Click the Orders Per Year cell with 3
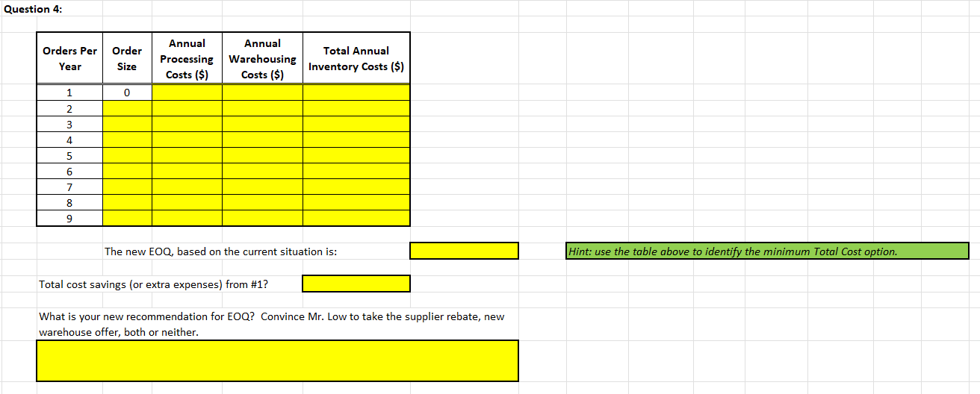Image resolution: width=980 pixels, height=394 pixels. [x=69, y=124]
